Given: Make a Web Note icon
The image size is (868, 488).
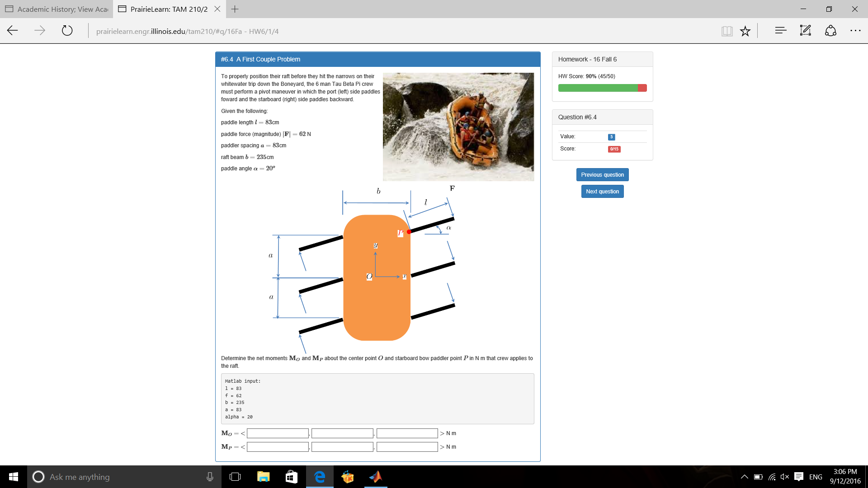Looking at the screenshot, I should click(x=805, y=31).
